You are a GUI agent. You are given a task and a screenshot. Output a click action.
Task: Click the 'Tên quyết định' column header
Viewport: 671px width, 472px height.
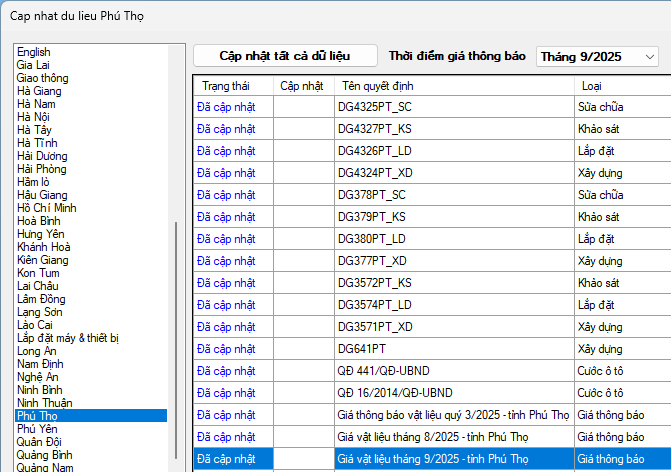pos(380,86)
